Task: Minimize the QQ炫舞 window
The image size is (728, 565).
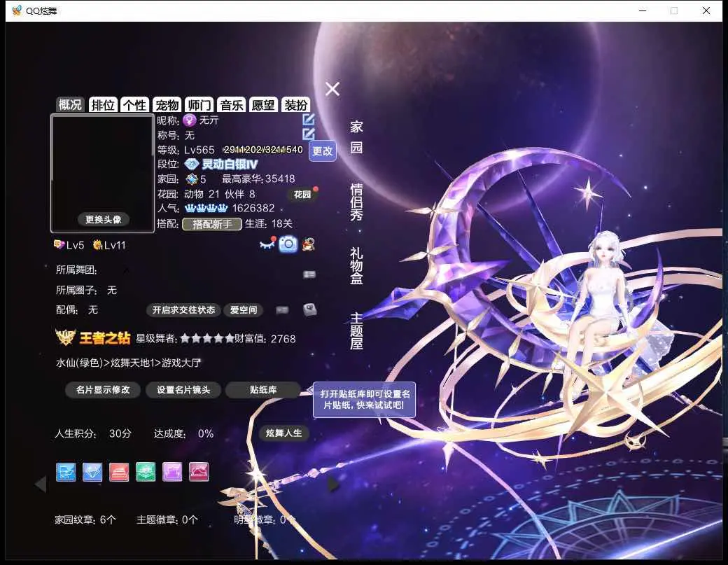Action: coord(643,11)
